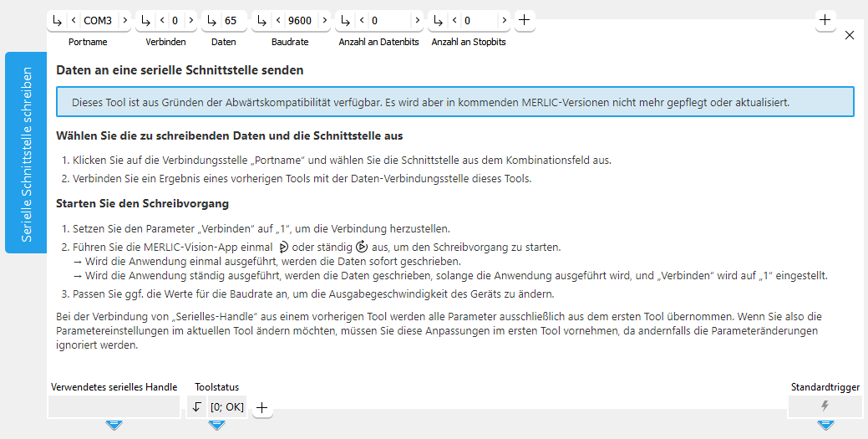The image size is (868, 439).
Task: Click the Portname connection arrow icon
Action: pyautogui.click(x=57, y=20)
